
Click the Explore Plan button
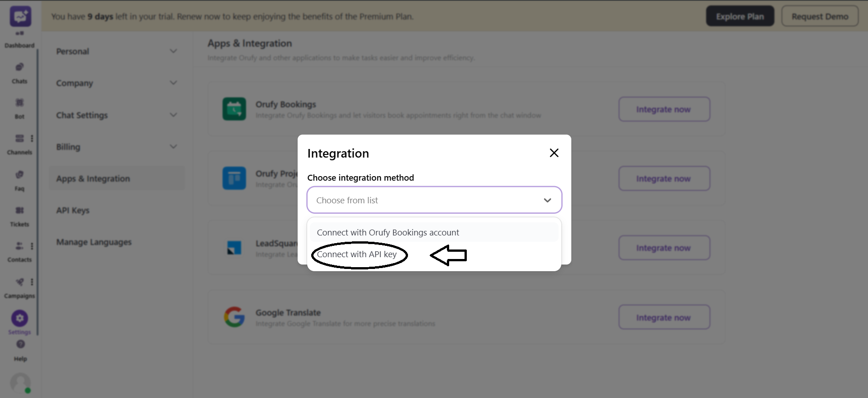740,16
